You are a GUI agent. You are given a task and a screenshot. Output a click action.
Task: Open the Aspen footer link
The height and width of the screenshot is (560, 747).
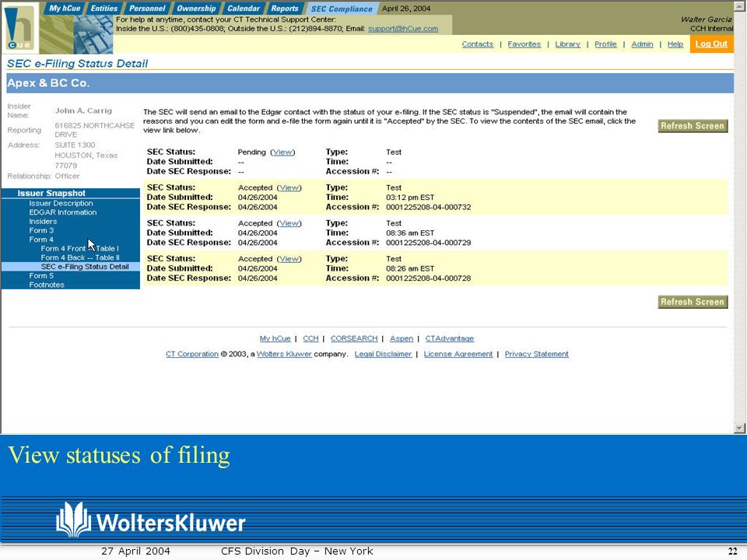click(x=402, y=338)
